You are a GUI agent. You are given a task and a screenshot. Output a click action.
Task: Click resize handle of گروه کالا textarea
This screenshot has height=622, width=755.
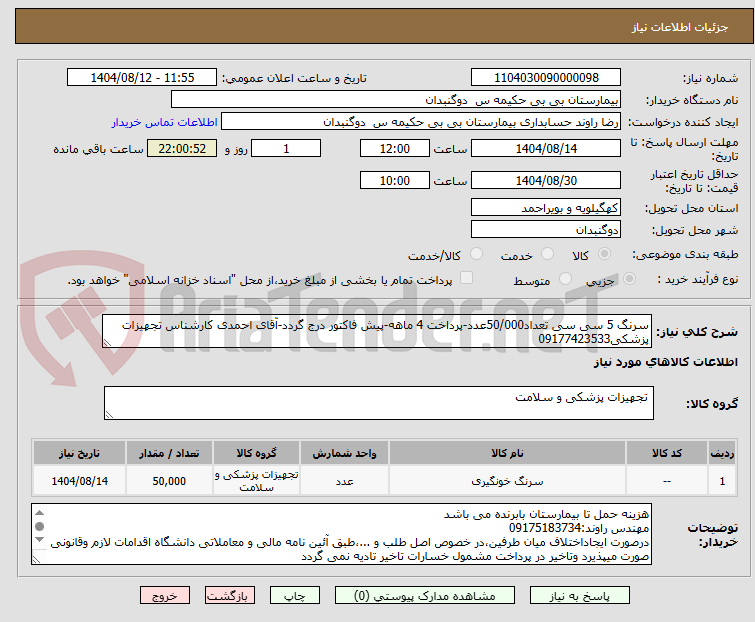coord(109,415)
